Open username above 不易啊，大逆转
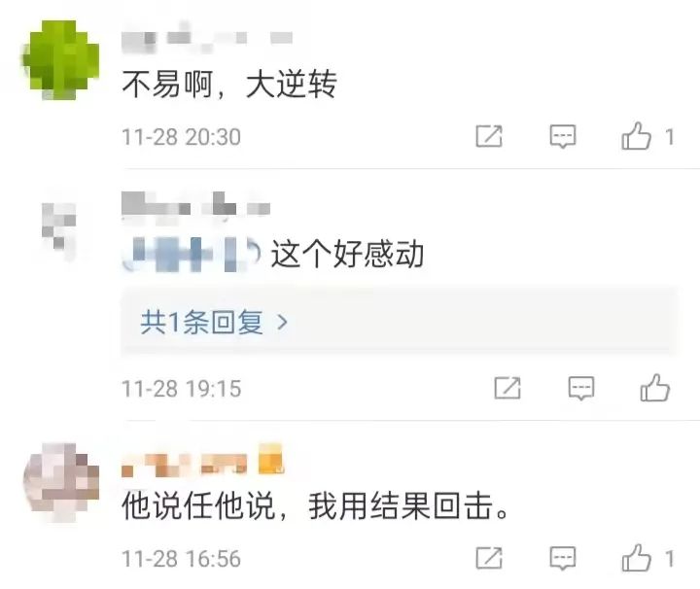 tap(207, 38)
